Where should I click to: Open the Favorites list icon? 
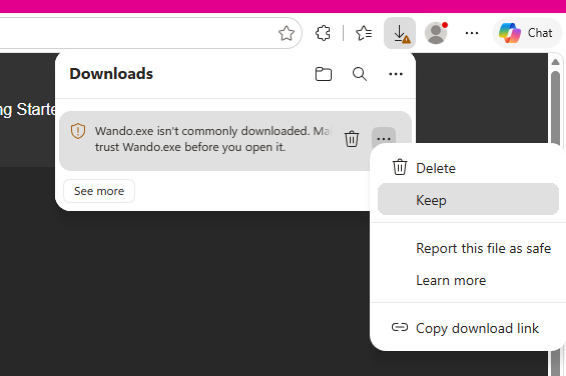click(364, 33)
